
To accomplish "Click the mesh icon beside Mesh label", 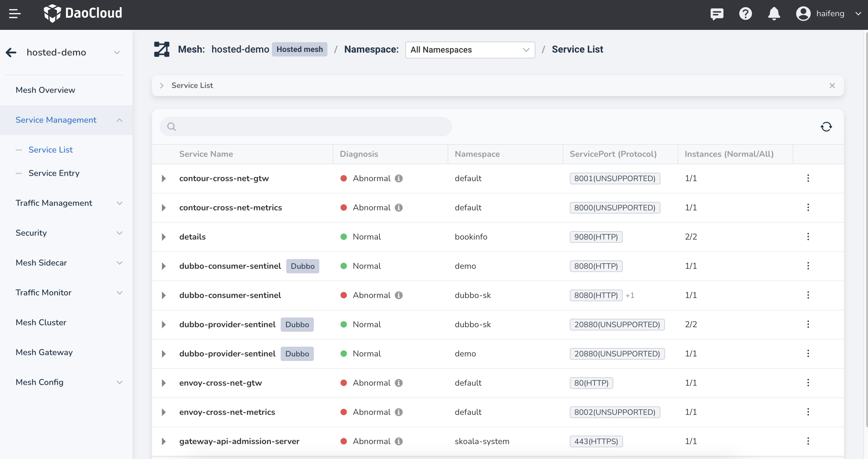I will 162,50.
